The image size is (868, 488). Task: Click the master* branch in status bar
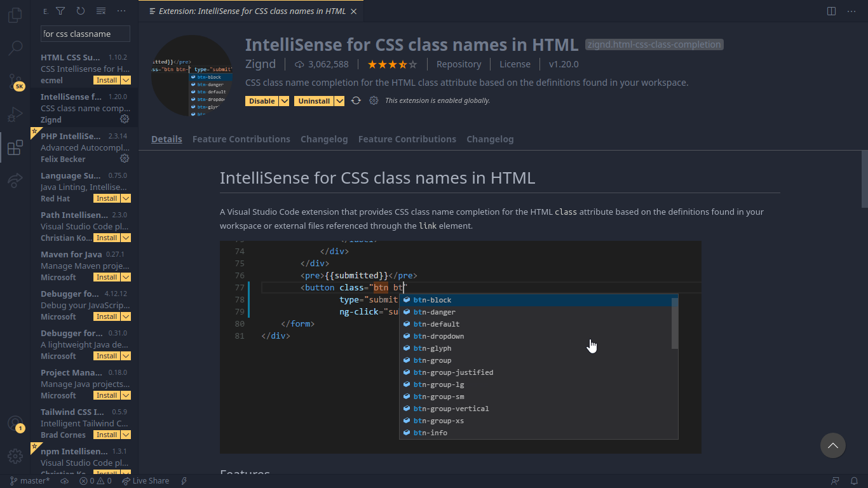30,481
